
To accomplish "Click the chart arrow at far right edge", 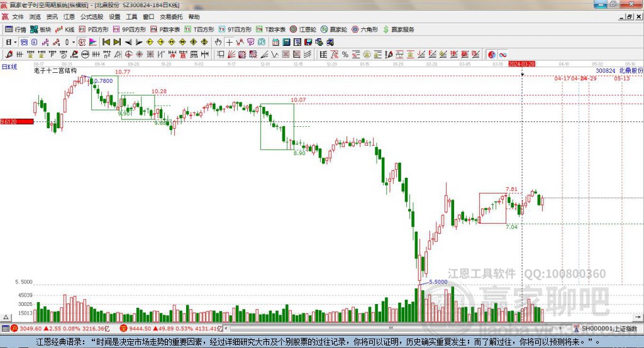I will 638,317.
